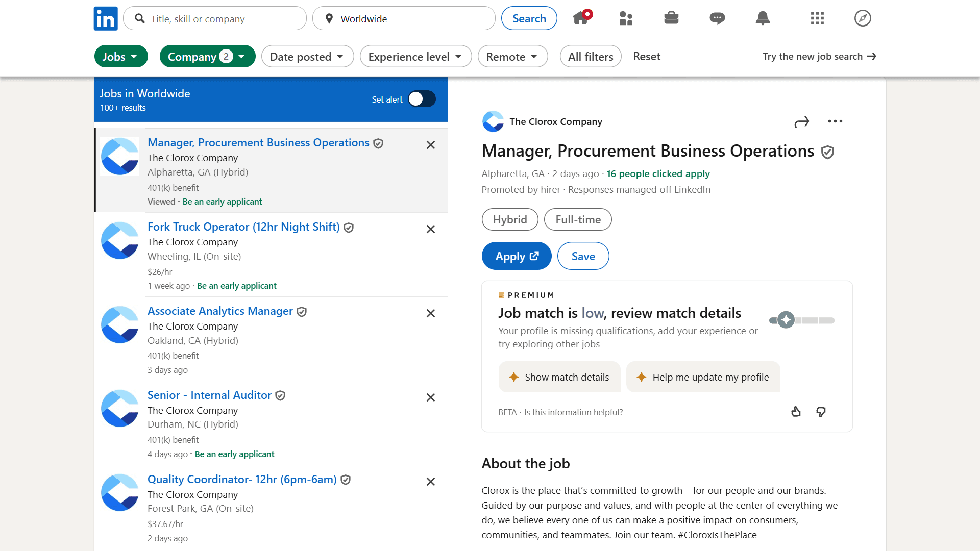Open the three-dot more options menu

click(x=835, y=121)
